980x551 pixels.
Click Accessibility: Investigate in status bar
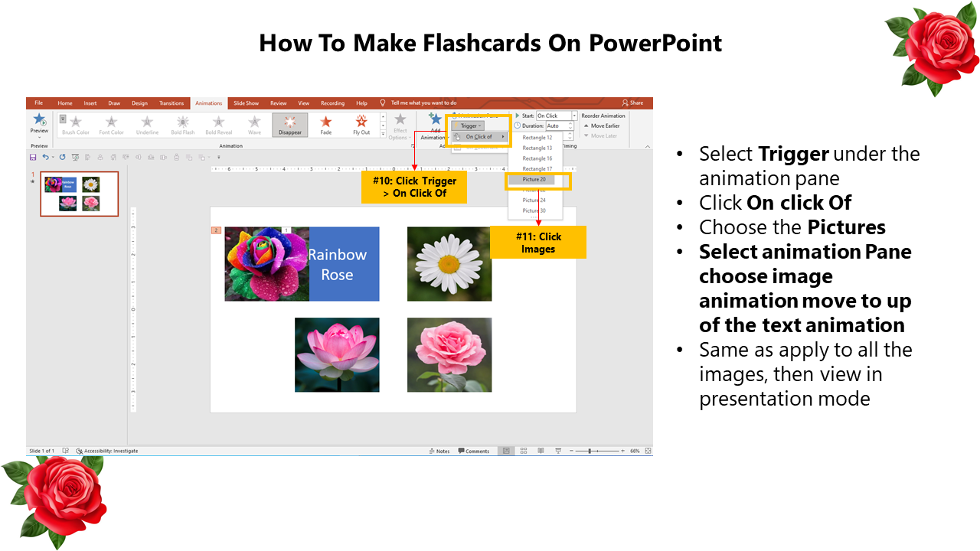tap(107, 451)
